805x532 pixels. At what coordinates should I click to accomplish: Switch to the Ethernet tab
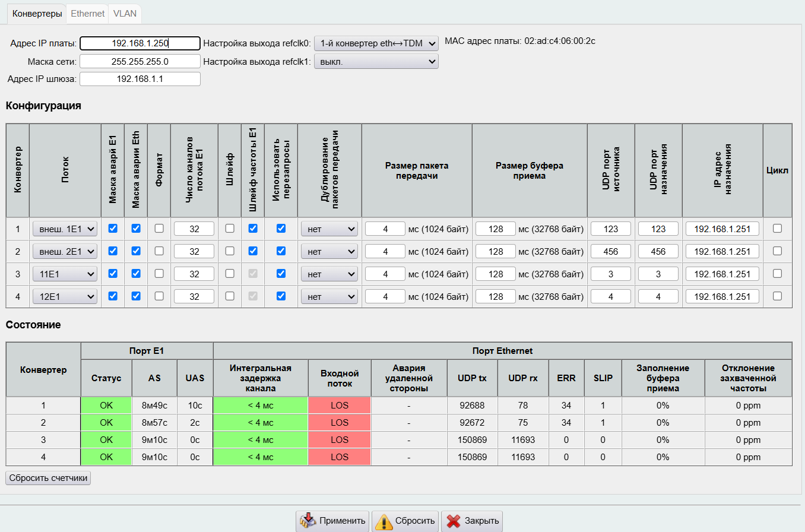87,13
